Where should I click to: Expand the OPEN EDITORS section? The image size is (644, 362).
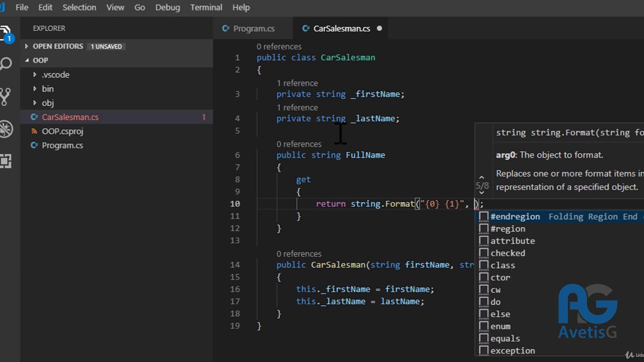pyautogui.click(x=27, y=46)
